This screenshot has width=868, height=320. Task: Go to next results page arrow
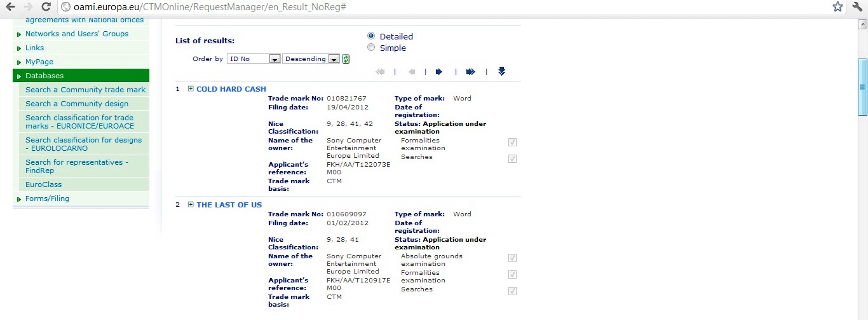439,72
